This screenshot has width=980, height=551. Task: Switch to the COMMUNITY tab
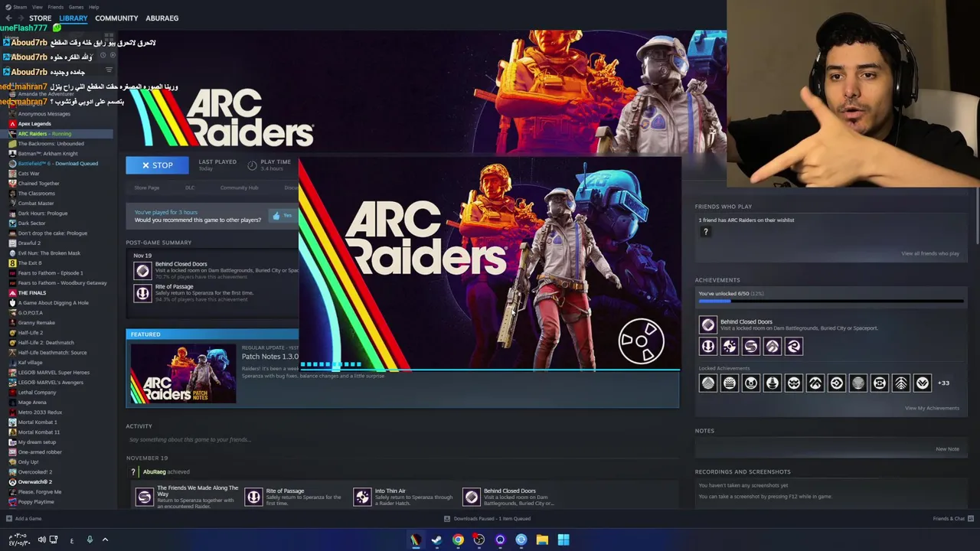tap(116, 18)
